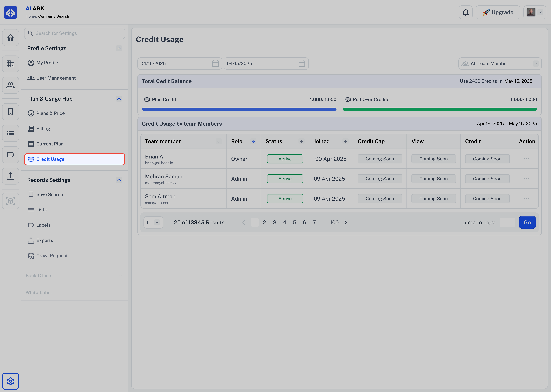
Task: Click email mehran@ai-bees.io
Action: click(161, 183)
